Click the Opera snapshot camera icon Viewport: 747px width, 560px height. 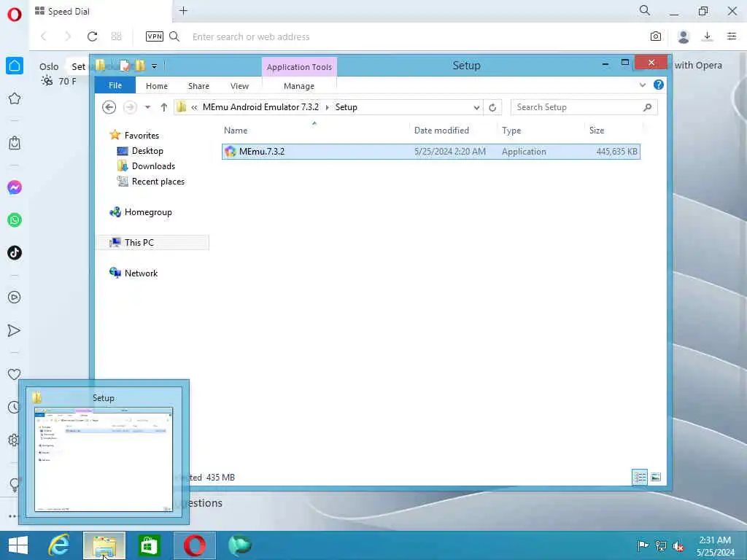pyautogui.click(x=656, y=36)
